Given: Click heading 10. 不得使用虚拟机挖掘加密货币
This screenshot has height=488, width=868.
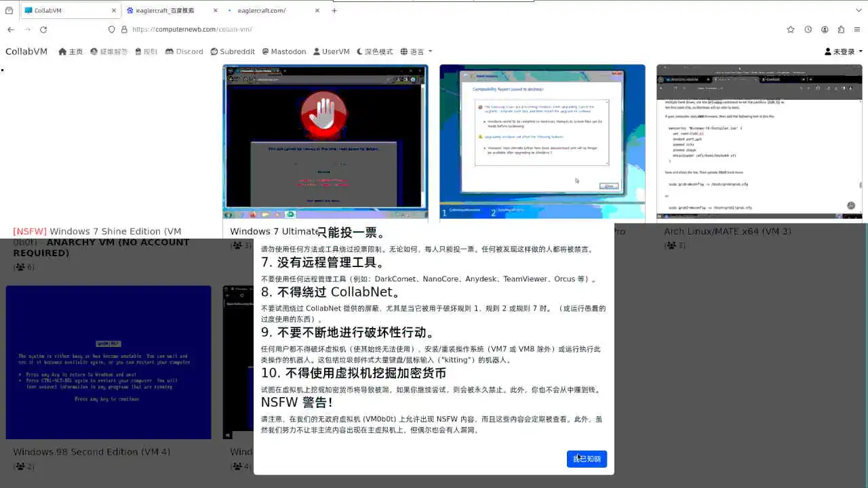Looking at the screenshot, I should point(353,373).
